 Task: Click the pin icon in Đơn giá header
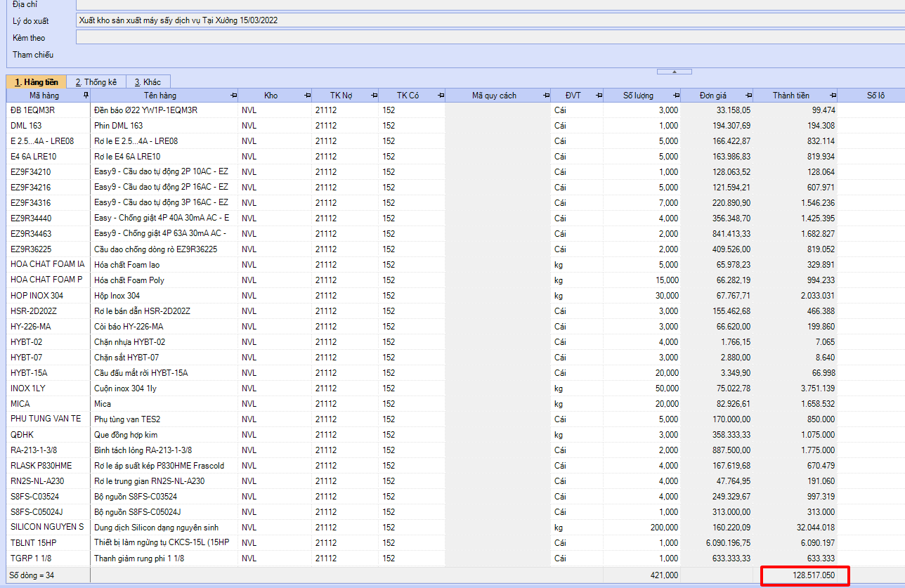[748, 96]
